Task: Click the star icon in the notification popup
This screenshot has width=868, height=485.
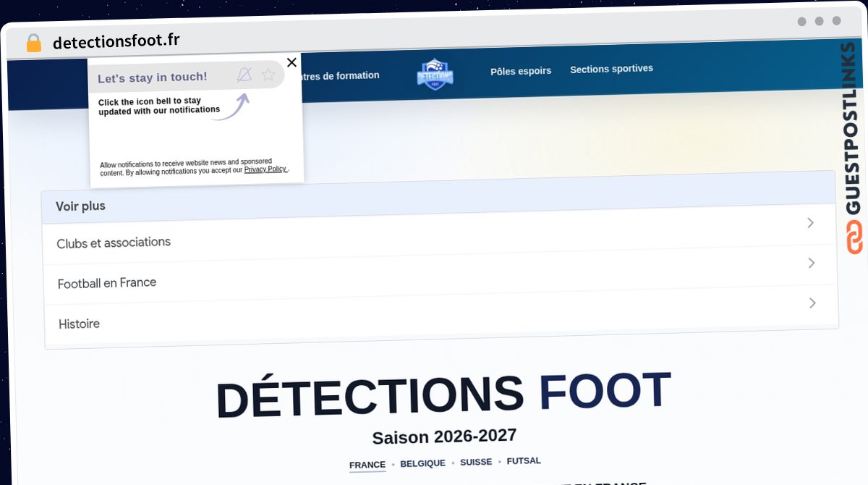Action: point(268,75)
